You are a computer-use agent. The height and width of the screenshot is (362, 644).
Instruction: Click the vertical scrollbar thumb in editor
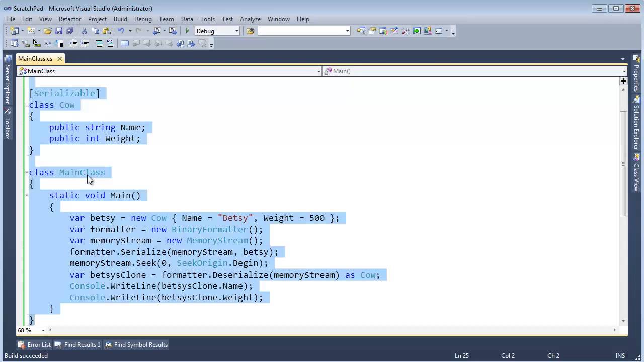(623, 164)
